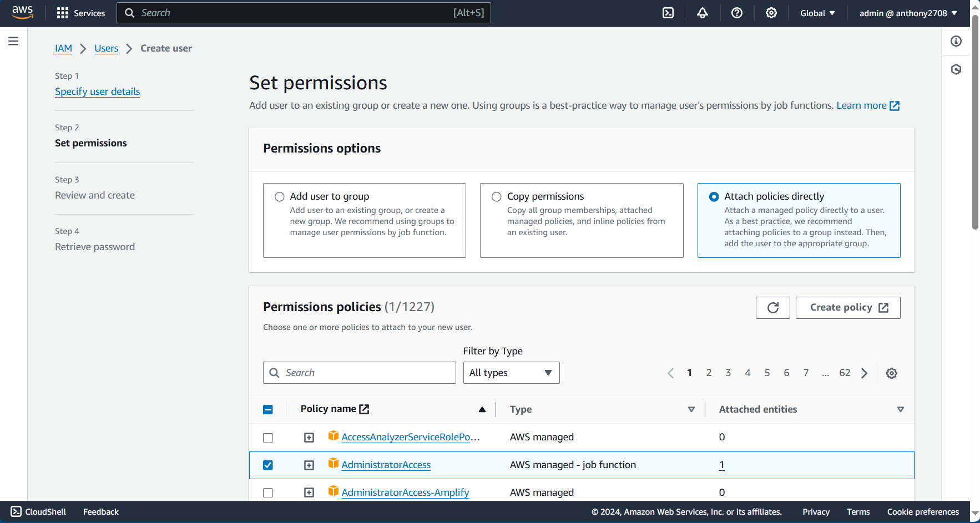This screenshot has height=523, width=980.
Task: Open the Services grid menu
Action: click(81, 13)
